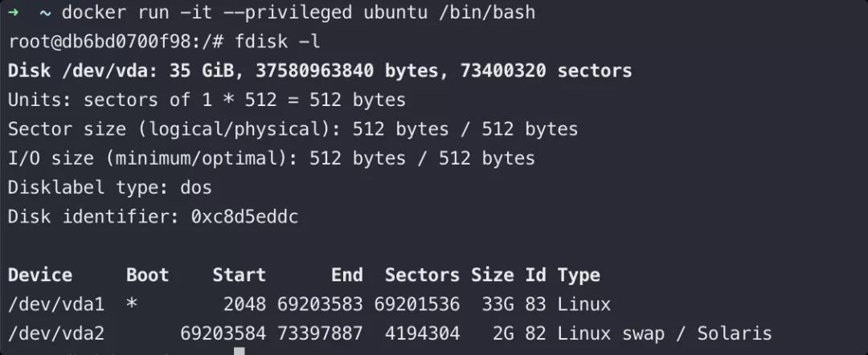The height and width of the screenshot is (355, 868).
Task: Click the Sectors column header
Action: pyautogui.click(x=422, y=275)
